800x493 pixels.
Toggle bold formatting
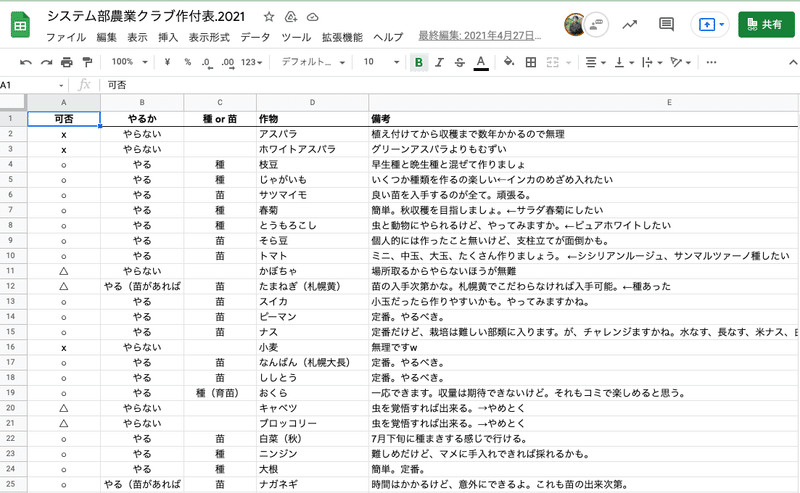[x=419, y=62]
